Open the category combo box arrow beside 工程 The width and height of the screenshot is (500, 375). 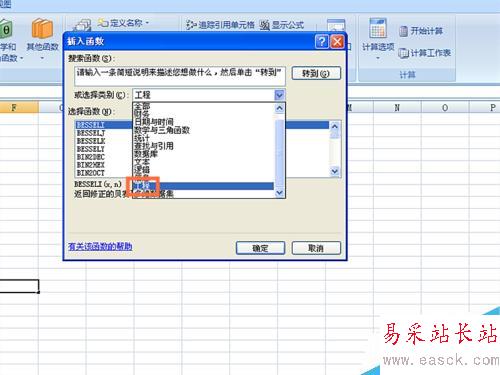[x=279, y=95]
